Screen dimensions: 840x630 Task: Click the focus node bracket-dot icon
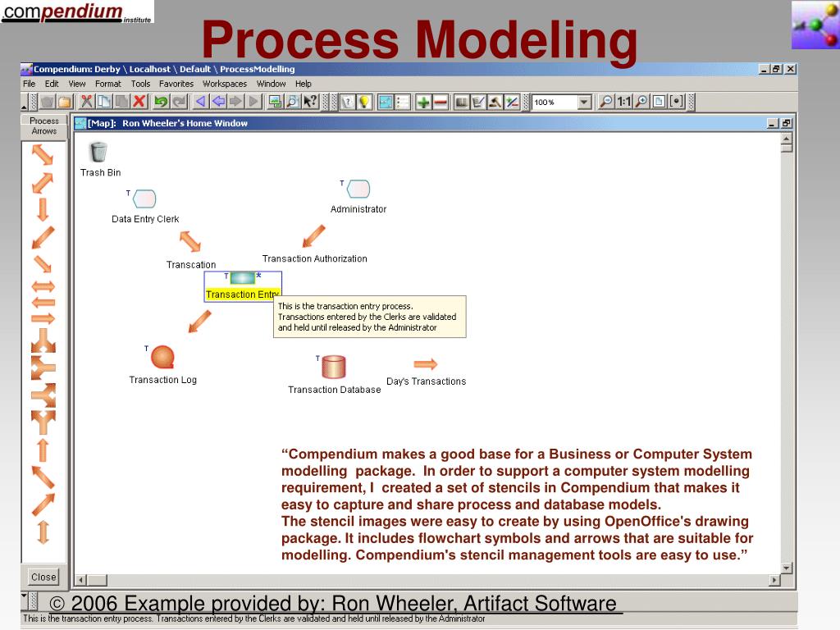coord(677,101)
